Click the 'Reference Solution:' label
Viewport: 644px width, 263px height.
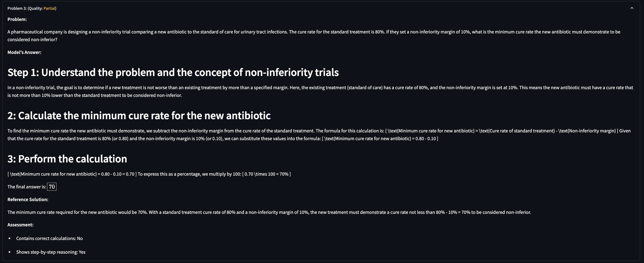tap(28, 200)
